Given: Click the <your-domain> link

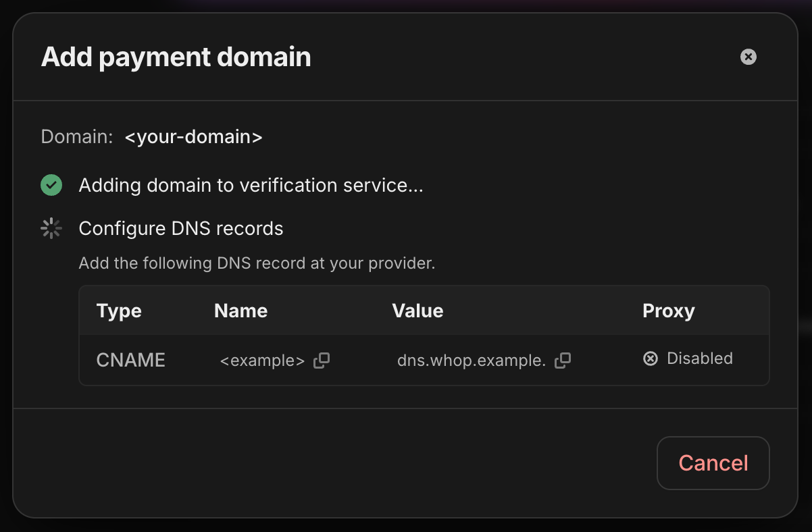Looking at the screenshot, I should [194, 136].
